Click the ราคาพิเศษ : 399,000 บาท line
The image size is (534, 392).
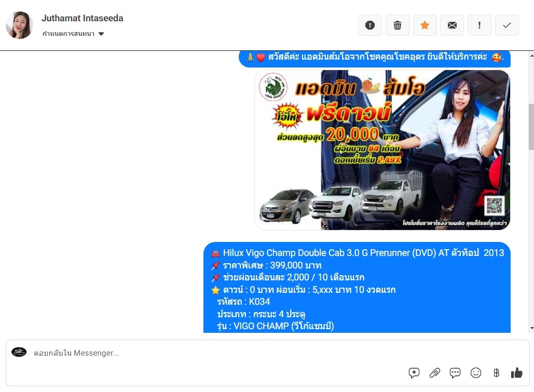pyautogui.click(x=272, y=265)
